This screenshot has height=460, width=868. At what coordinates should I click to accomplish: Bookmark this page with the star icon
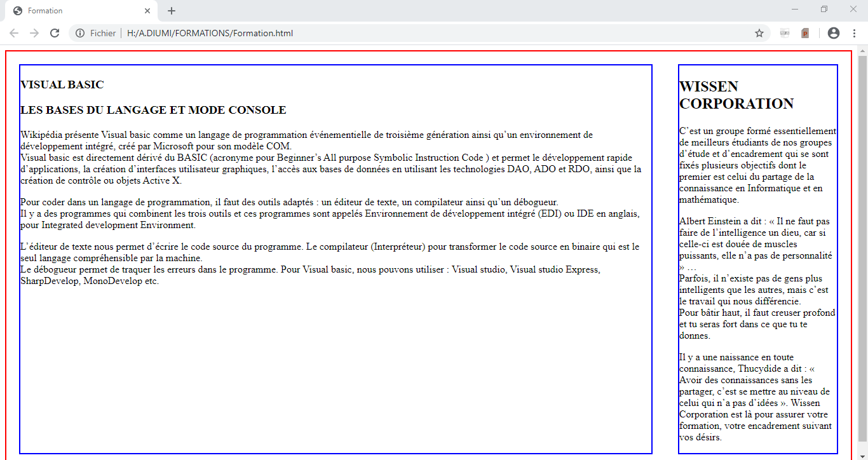[759, 33]
